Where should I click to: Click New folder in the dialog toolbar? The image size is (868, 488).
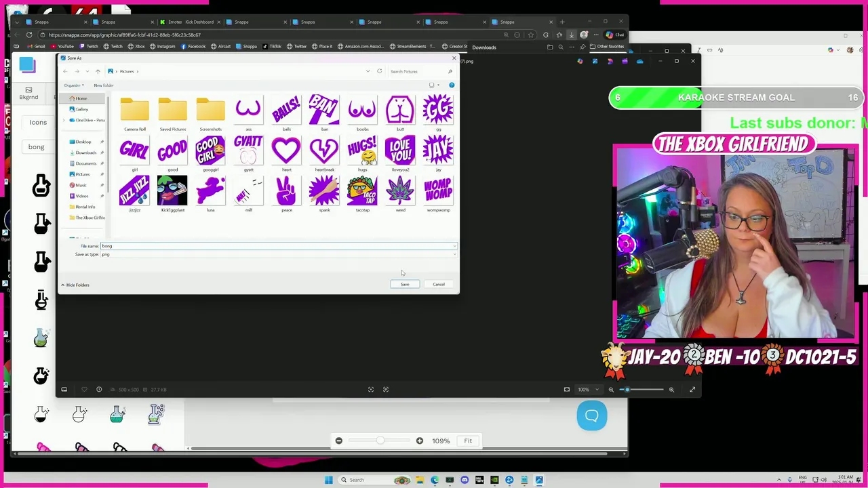pyautogui.click(x=104, y=85)
